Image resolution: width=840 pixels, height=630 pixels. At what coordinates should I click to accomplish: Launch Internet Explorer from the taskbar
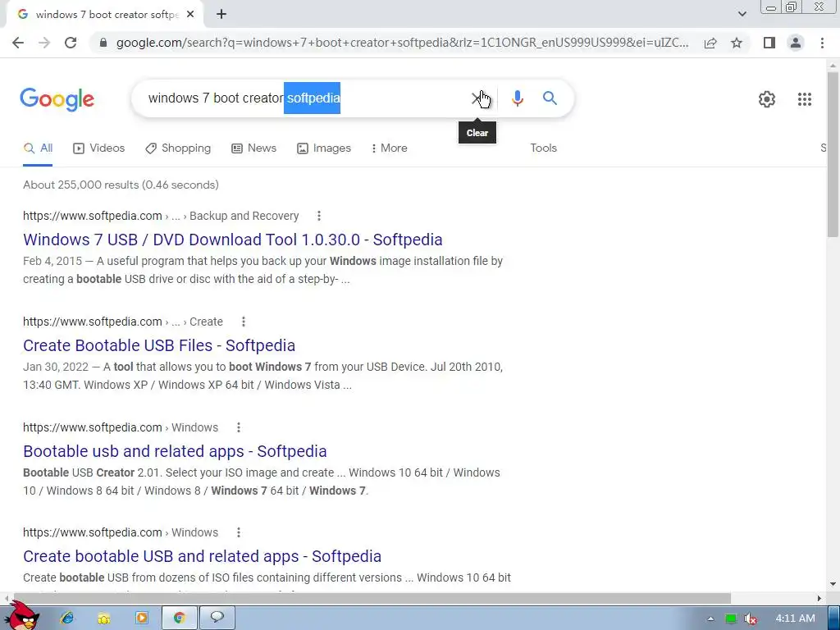click(x=67, y=619)
